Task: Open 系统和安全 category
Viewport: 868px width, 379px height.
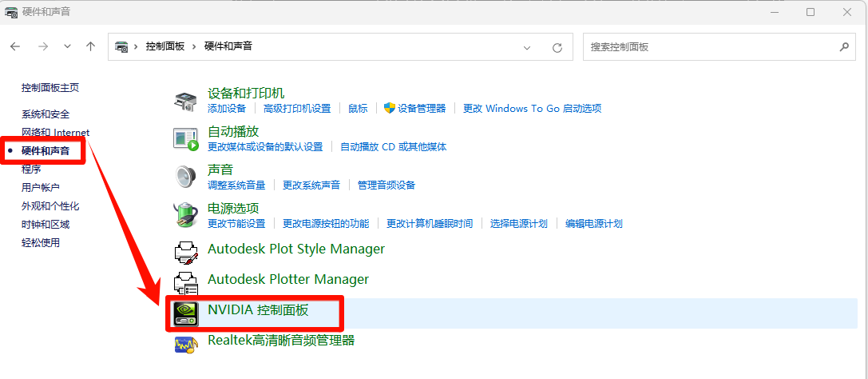Action: [46, 114]
